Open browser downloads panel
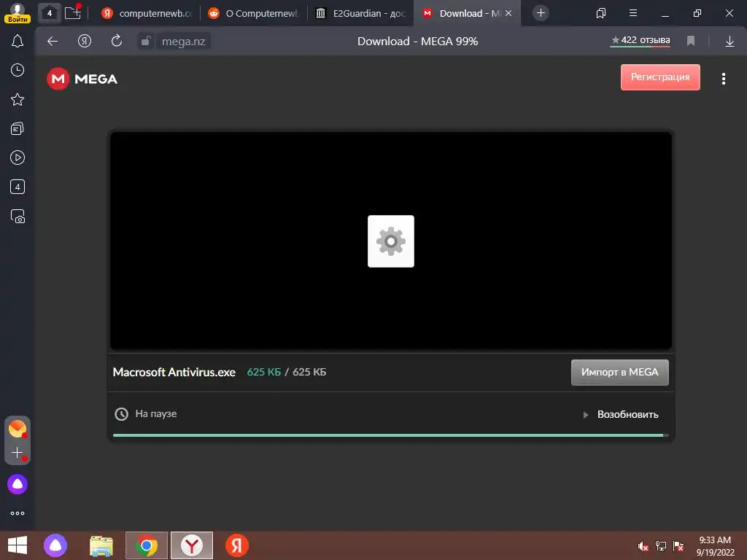The height and width of the screenshot is (560, 747). tap(729, 42)
